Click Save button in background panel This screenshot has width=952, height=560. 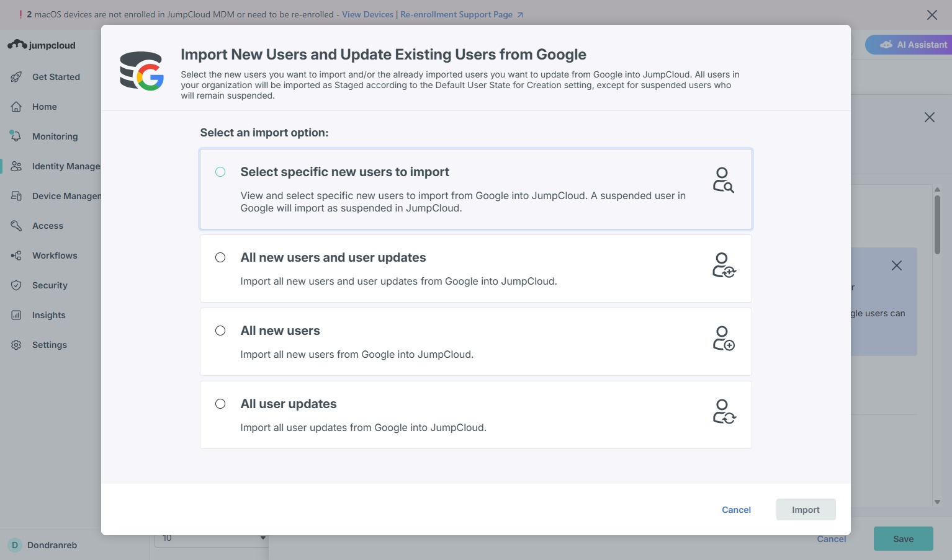903,538
